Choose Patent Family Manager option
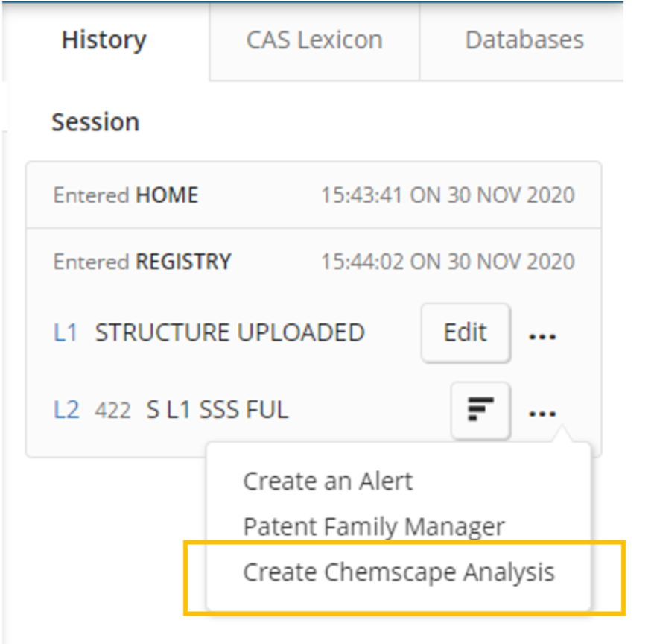 pyautogui.click(x=374, y=527)
